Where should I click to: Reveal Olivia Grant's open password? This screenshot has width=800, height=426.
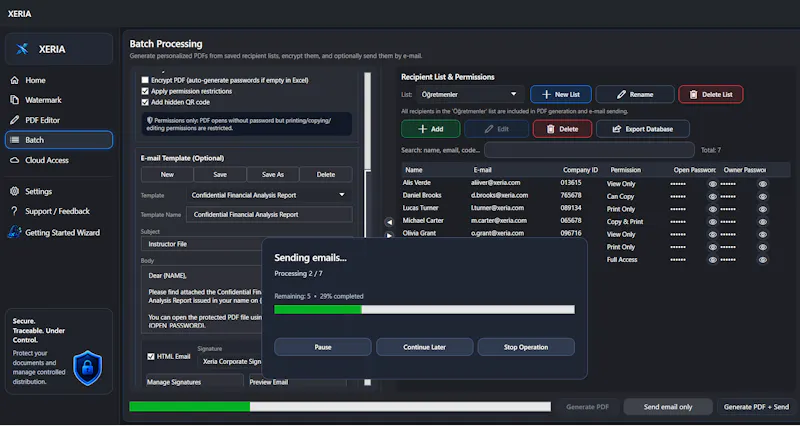713,235
